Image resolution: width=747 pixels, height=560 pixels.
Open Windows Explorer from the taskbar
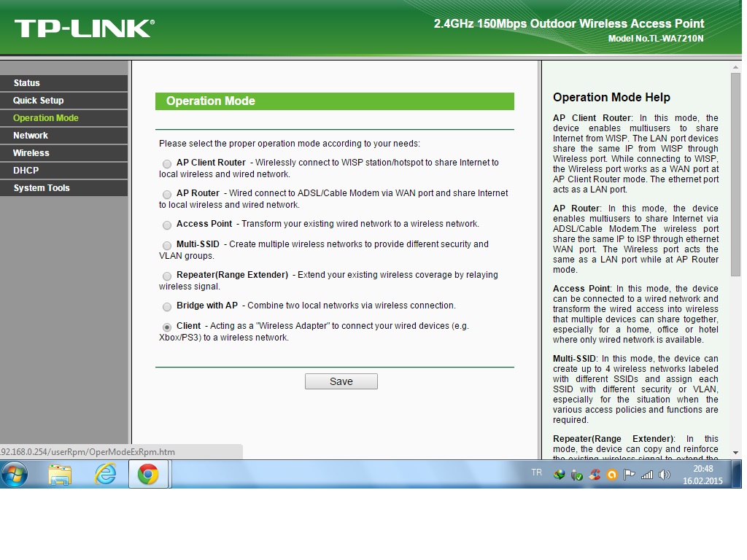(60, 475)
